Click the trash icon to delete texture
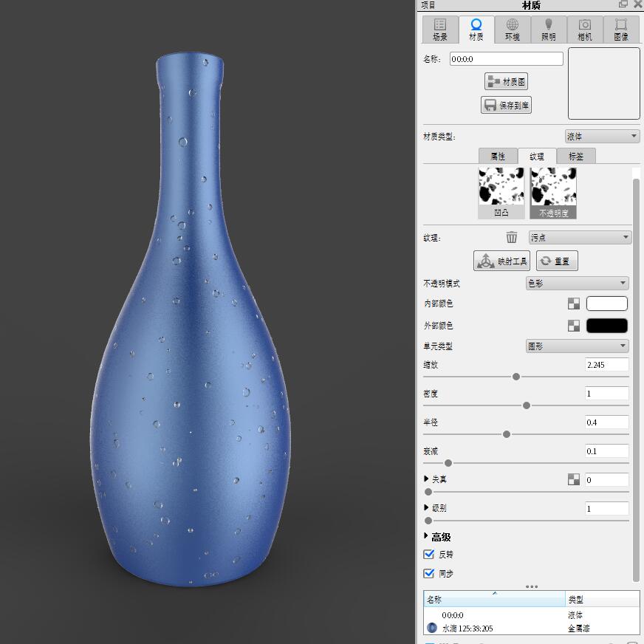This screenshot has width=644, height=644. coord(511,237)
